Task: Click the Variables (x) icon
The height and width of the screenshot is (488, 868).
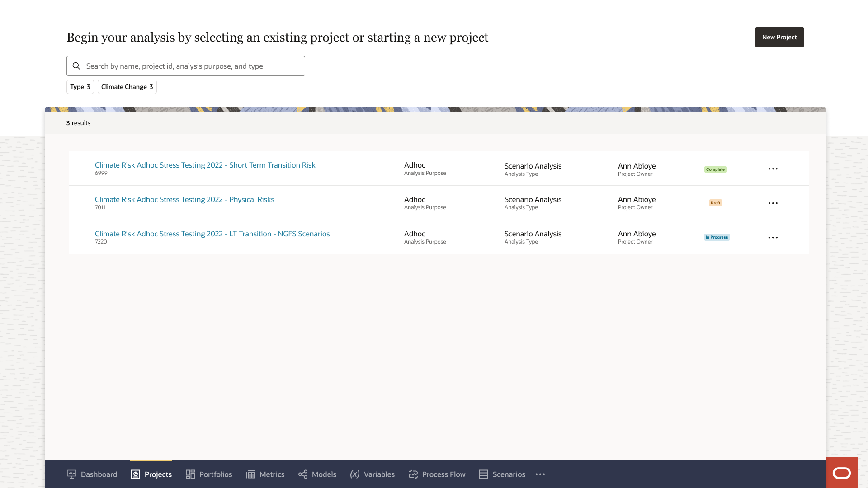Action: pos(355,474)
